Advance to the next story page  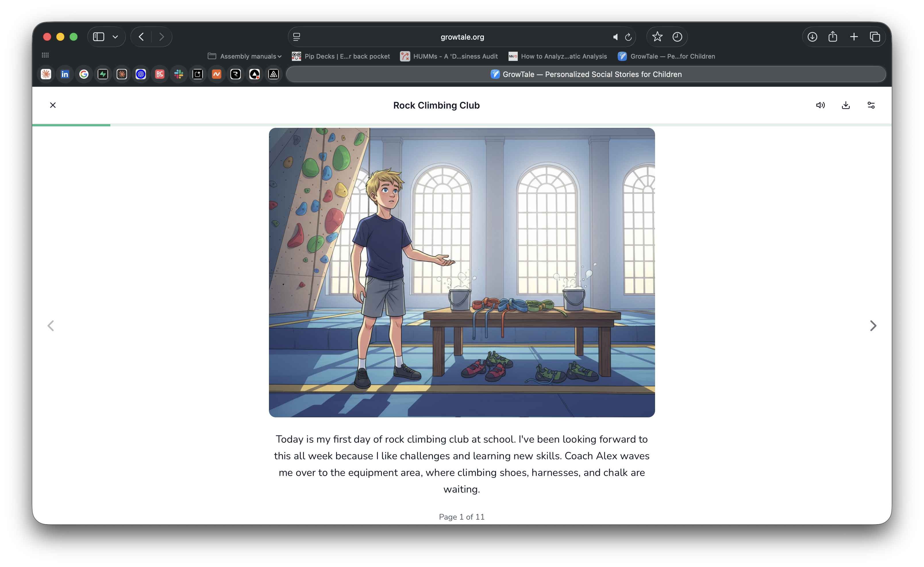pyautogui.click(x=874, y=325)
